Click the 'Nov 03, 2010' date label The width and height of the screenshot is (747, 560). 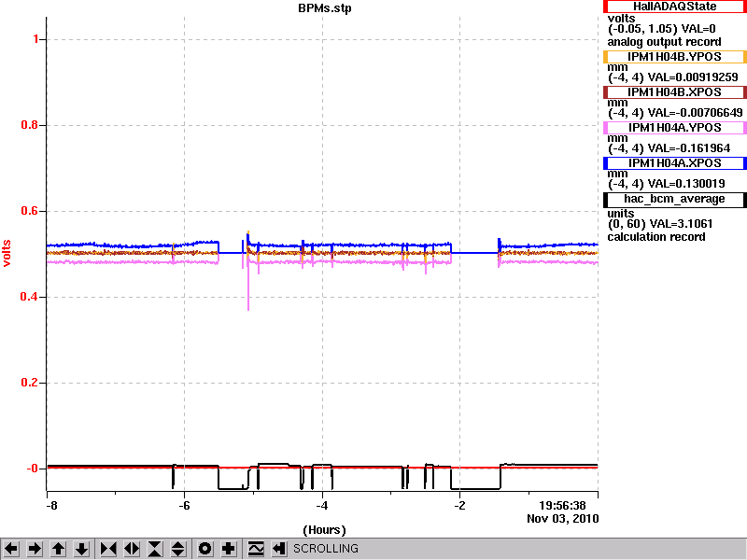point(563,519)
